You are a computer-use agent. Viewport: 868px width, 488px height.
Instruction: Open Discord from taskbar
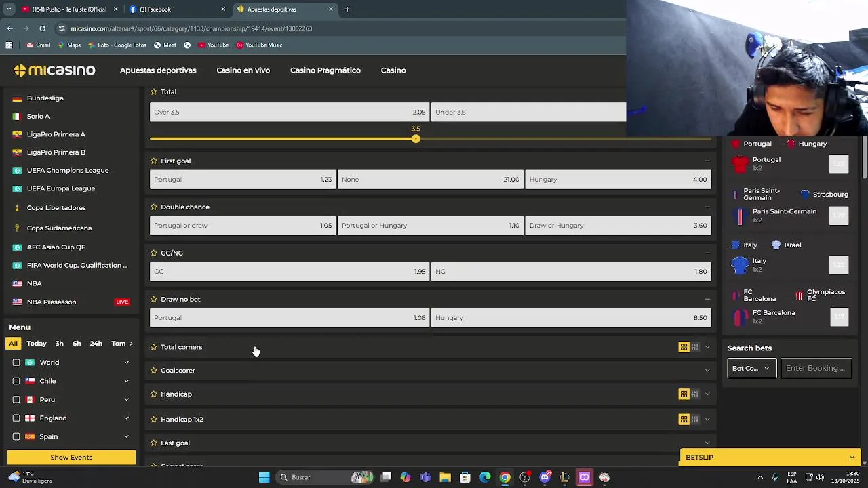coord(545,477)
